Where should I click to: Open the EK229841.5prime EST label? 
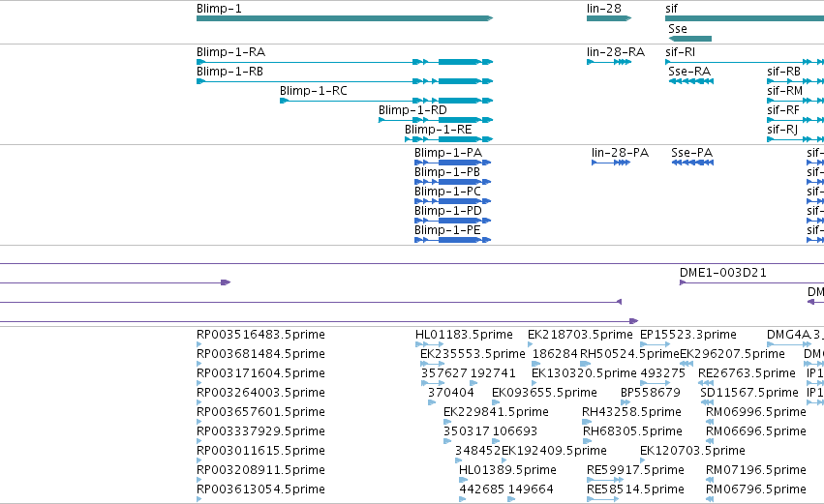pyautogui.click(x=496, y=413)
